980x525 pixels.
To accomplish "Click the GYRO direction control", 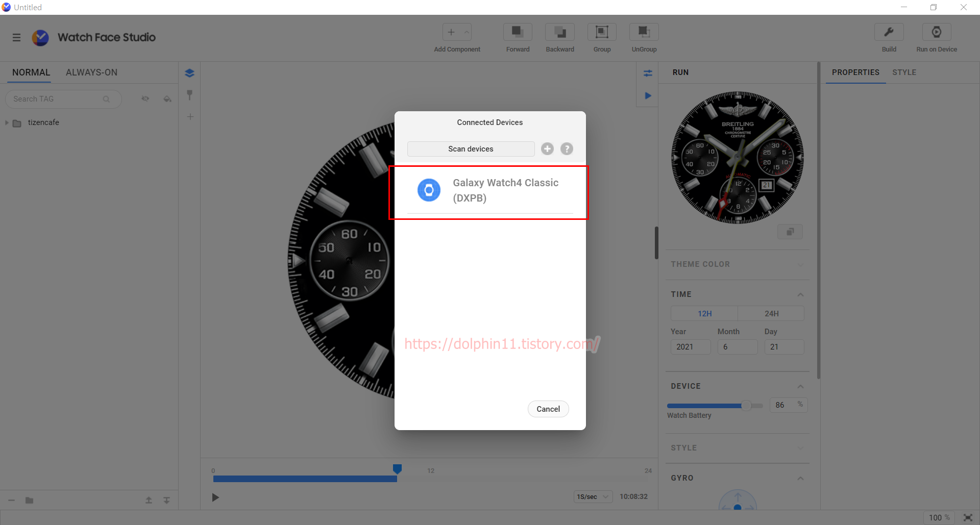I will coord(738,501).
